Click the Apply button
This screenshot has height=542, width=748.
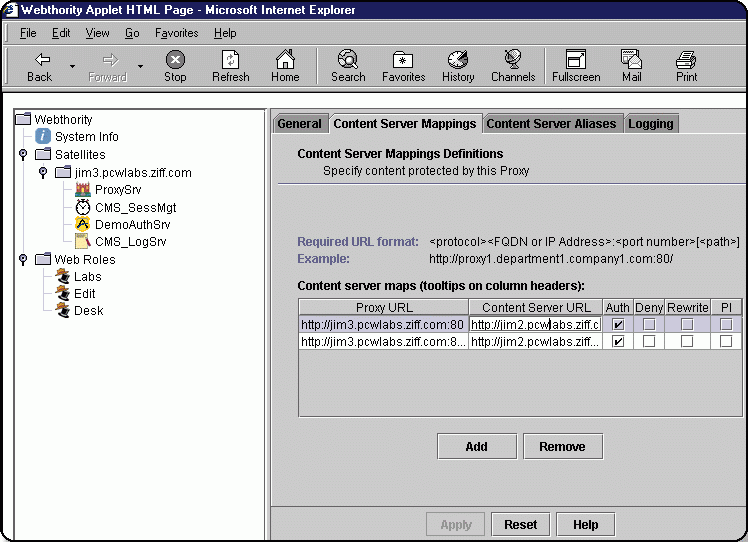456,525
